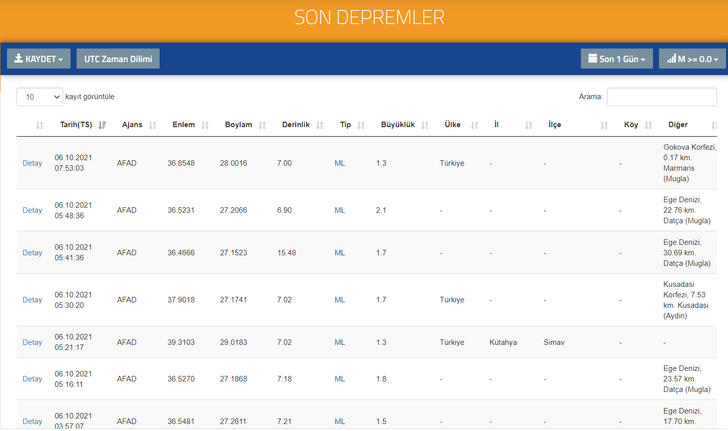Viewport: 728px width, 431px height.
Task: Open Detay for 05:21:17 earthquake
Action: pyautogui.click(x=32, y=342)
